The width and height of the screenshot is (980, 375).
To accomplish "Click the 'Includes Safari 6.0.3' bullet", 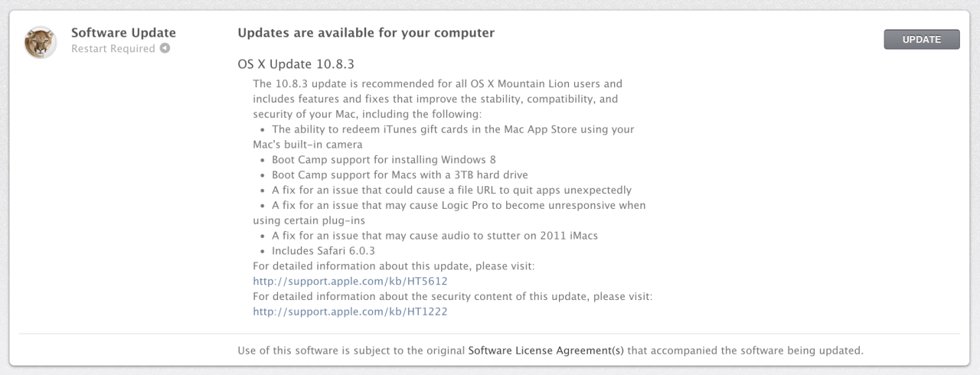I will pyautogui.click(x=323, y=251).
